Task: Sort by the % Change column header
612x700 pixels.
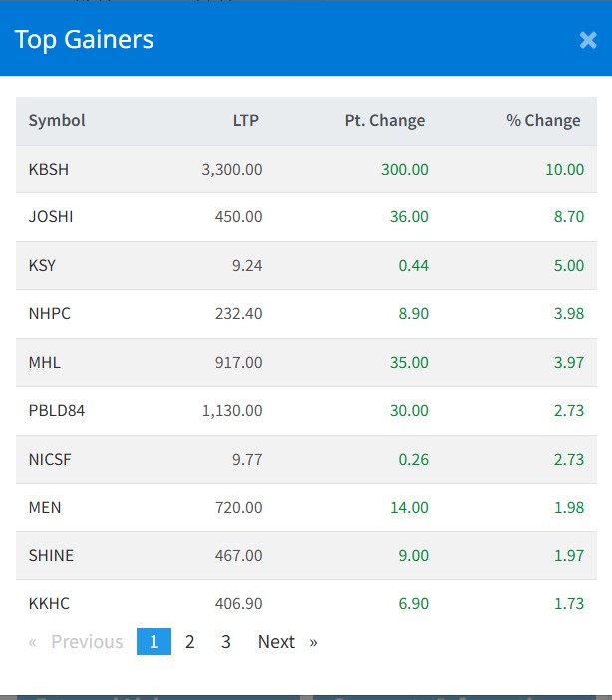Action: pyautogui.click(x=543, y=121)
